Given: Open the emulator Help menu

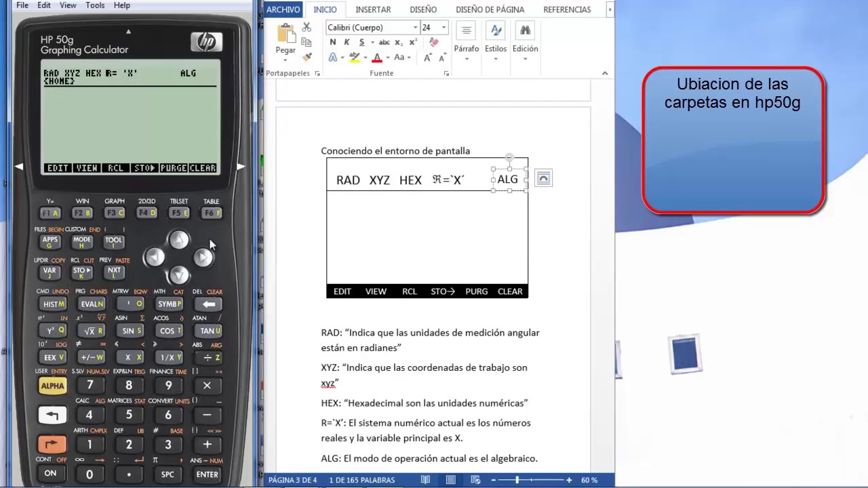Looking at the screenshot, I should (122, 5).
